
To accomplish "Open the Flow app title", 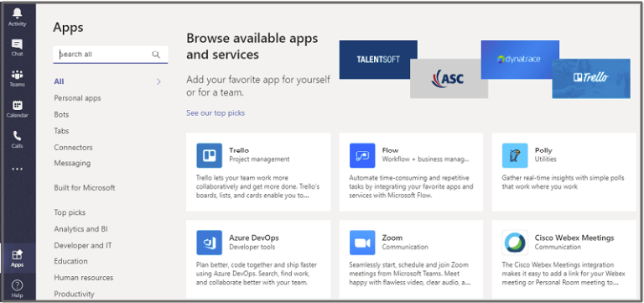I will tap(390, 150).
